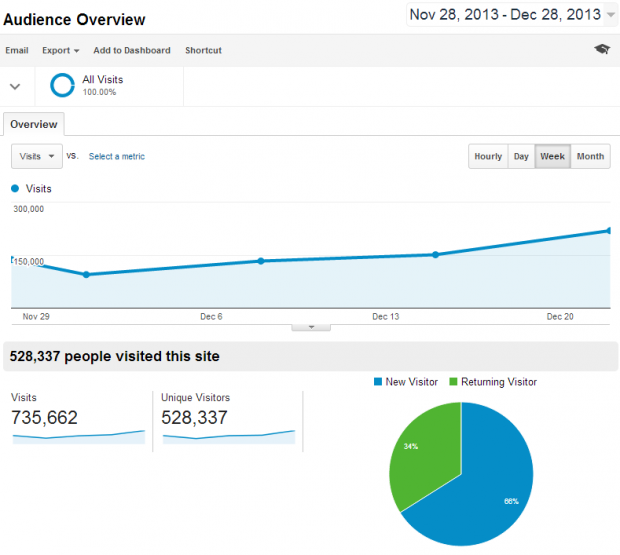620x555 pixels.
Task: Click Email in the toolbar
Action: 17,50
